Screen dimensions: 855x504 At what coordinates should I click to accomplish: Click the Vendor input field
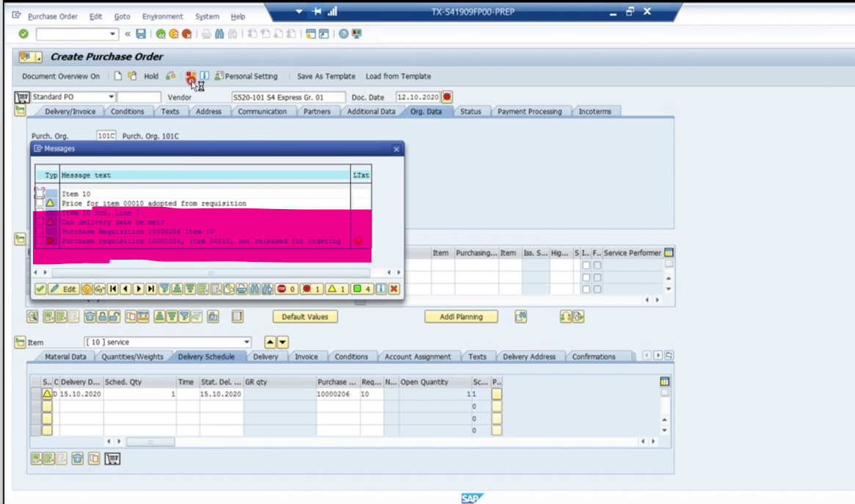(x=288, y=97)
